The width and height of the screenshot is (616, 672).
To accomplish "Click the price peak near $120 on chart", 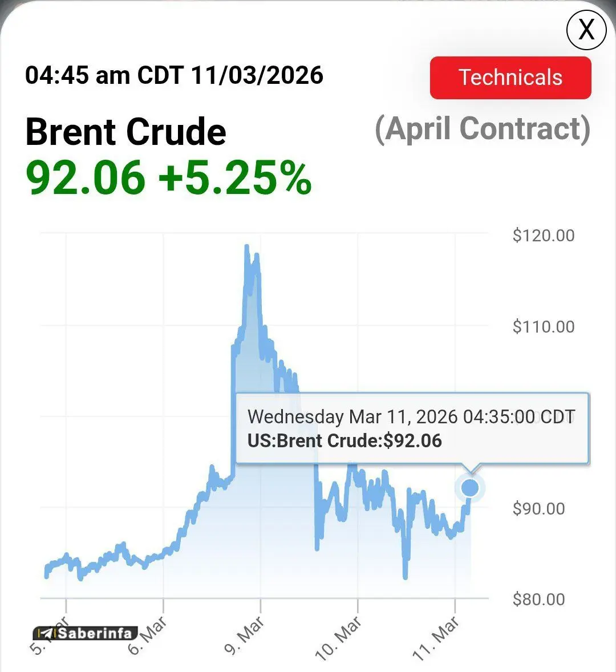I will 246,246.
